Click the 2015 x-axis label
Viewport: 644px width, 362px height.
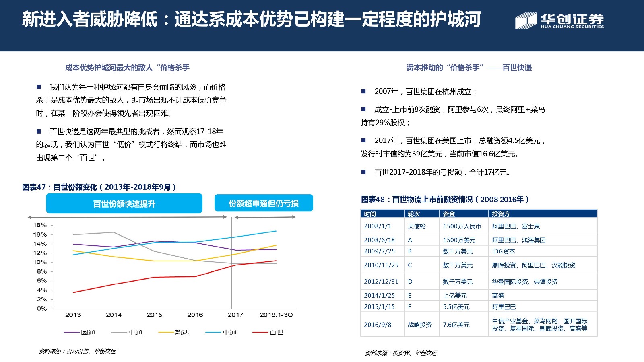pos(154,315)
